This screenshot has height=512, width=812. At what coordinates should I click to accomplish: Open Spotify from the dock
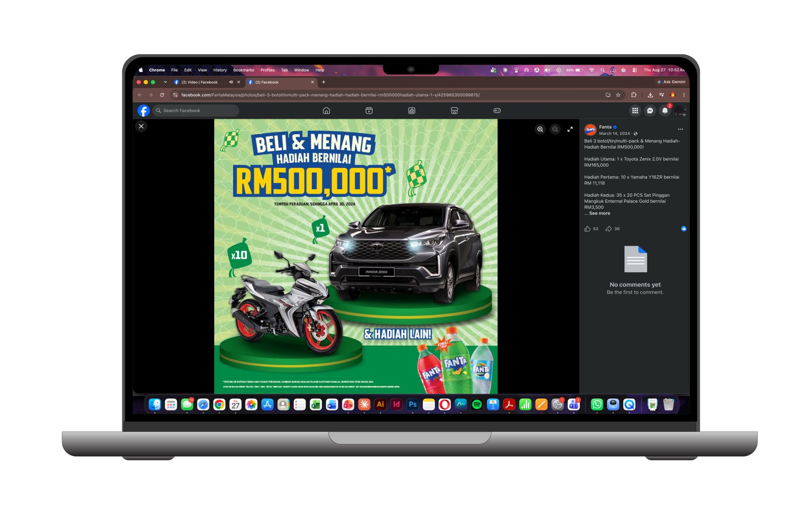pos(477,405)
